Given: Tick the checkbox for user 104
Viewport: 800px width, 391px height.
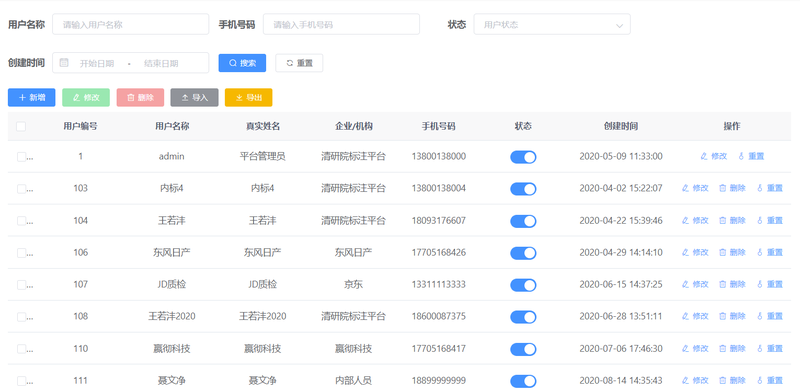Looking at the screenshot, I should pyautogui.click(x=21, y=221).
